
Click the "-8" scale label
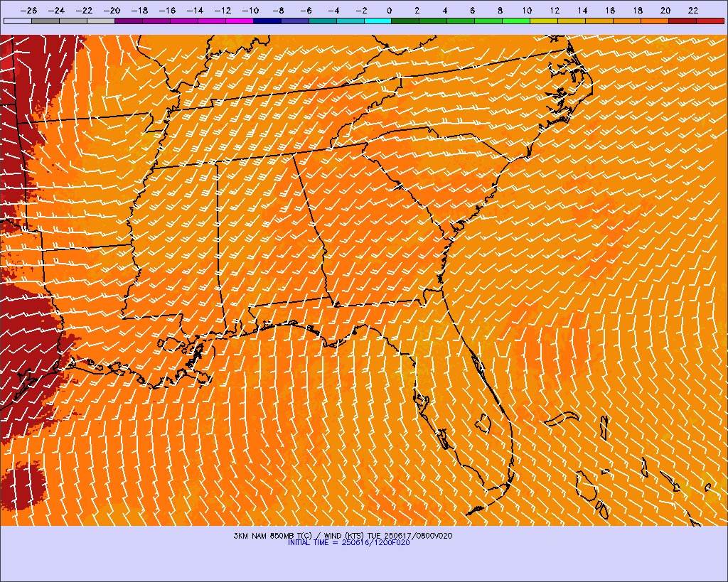(278, 11)
